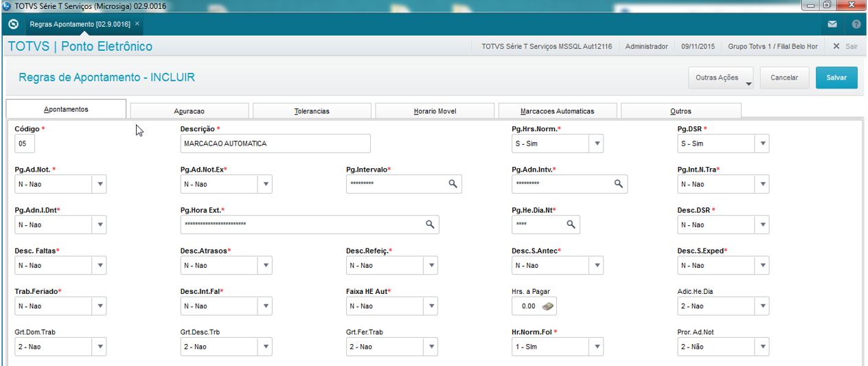Open Pg.Hora Ext. search magnifier
Viewport: 868px width, 366px height.
430,225
